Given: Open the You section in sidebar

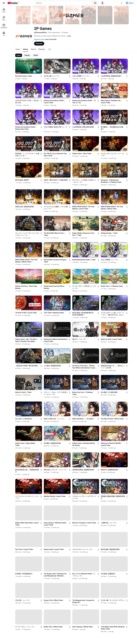Looking at the screenshot, I should click(4, 34).
